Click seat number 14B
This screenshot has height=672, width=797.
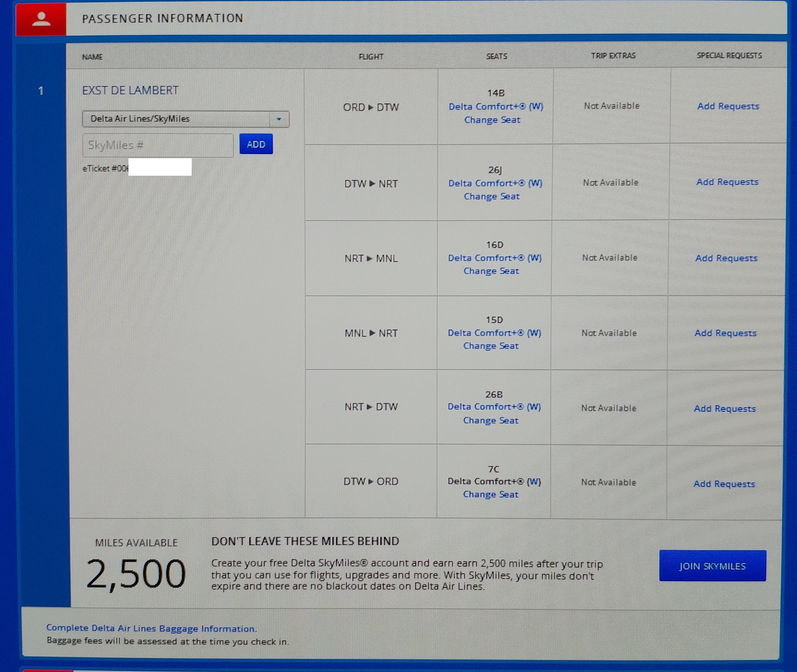pos(496,93)
